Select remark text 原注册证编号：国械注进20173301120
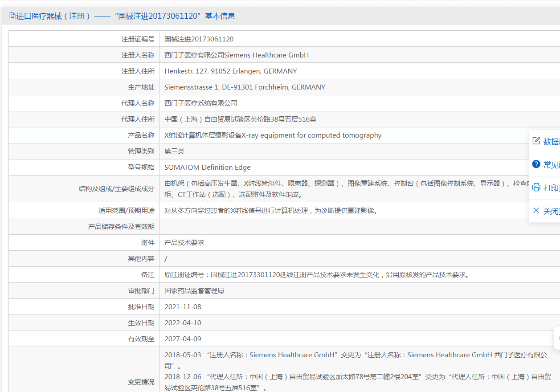This screenshot has height=392, width=560. pos(317,275)
